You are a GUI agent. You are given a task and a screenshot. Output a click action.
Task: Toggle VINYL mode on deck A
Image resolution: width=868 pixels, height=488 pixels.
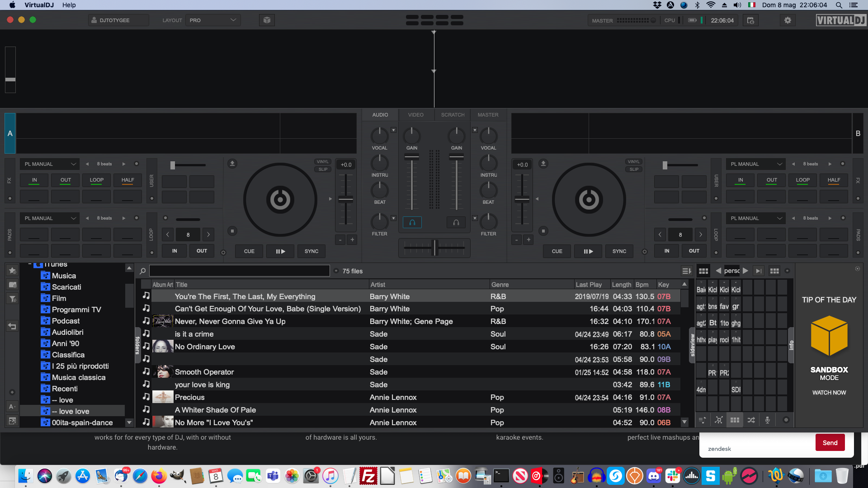[x=323, y=162]
